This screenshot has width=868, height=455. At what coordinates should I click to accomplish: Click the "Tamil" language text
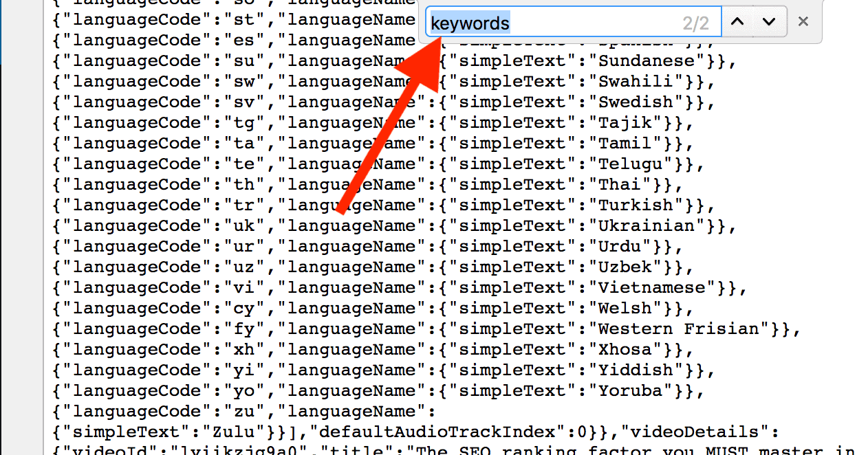click(625, 143)
